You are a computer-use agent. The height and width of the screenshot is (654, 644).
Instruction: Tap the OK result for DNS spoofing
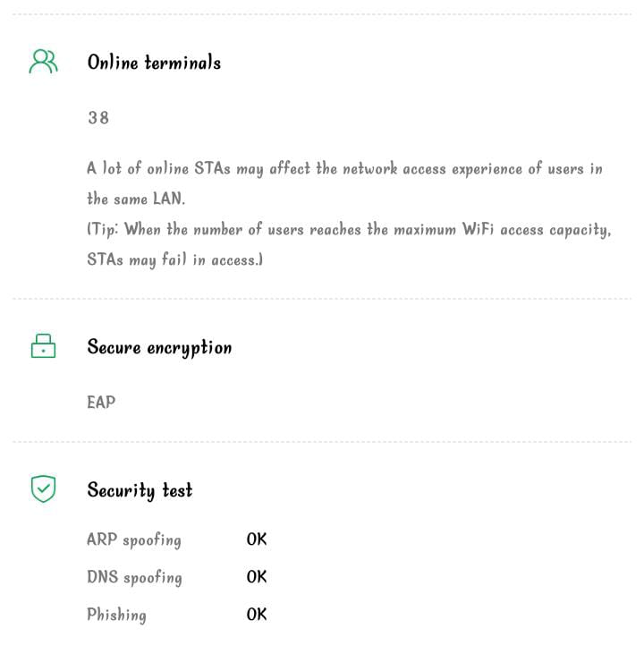pyautogui.click(x=257, y=577)
